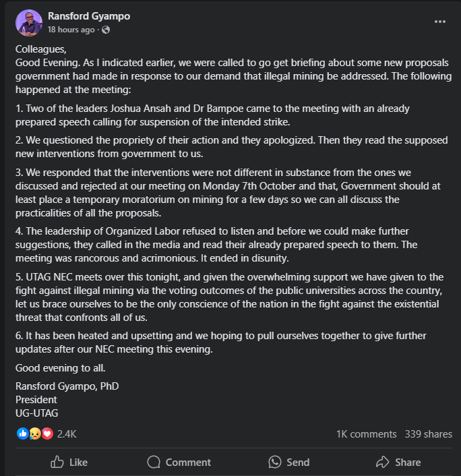Open the three-dot post options menu
The image size is (461, 476).
[440, 22]
